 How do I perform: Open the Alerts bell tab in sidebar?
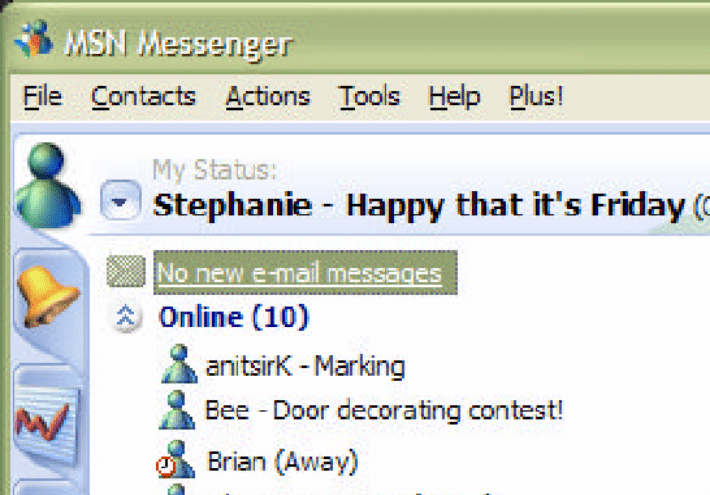tap(47, 296)
